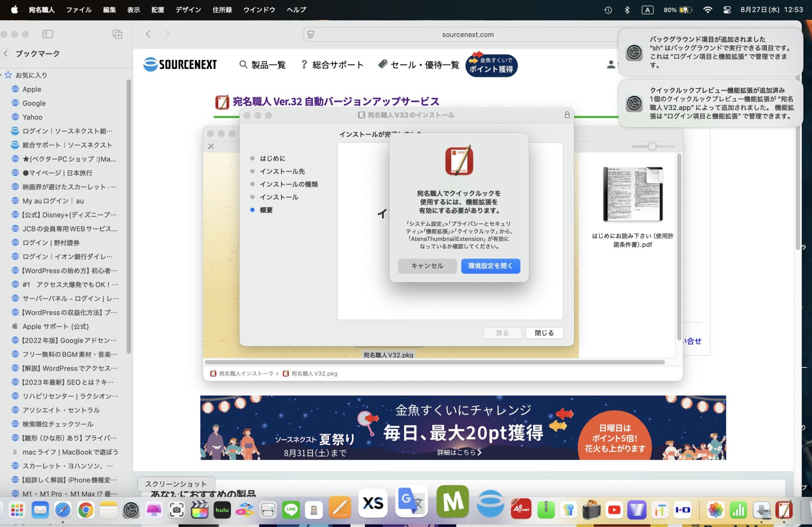Open Launchpad from the Dock
812x527 pixels.
pos(17,510)
